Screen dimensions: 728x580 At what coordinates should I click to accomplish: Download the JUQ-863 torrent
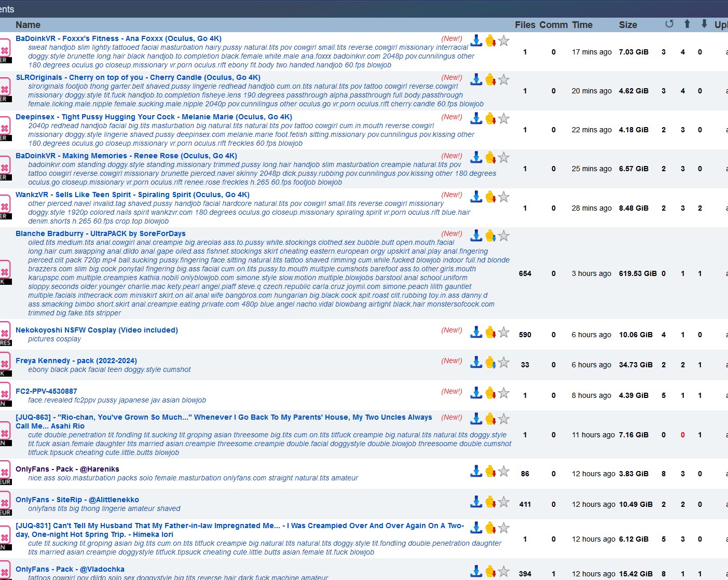click(476, 419)
